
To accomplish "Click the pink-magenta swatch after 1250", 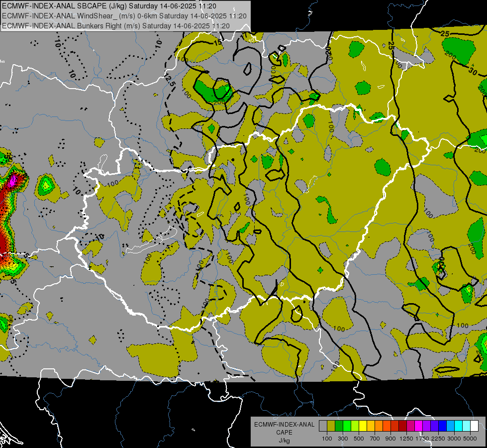I will [x=410, y=426].
